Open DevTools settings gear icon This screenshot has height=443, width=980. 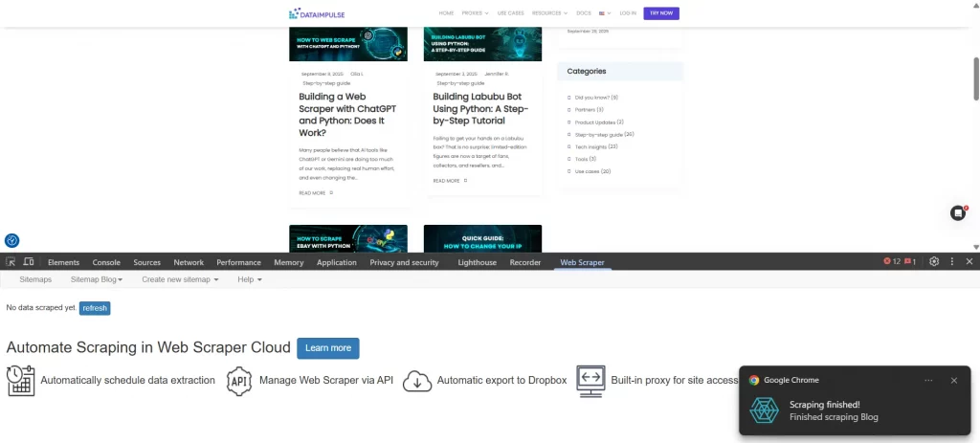click(x=934, y=261)
